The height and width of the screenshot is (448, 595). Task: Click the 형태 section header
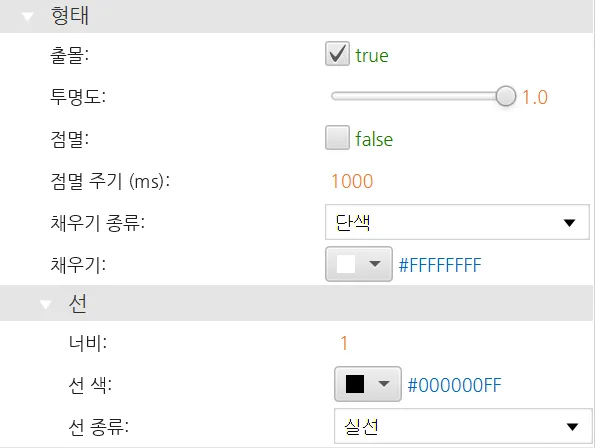coord(298,16)
